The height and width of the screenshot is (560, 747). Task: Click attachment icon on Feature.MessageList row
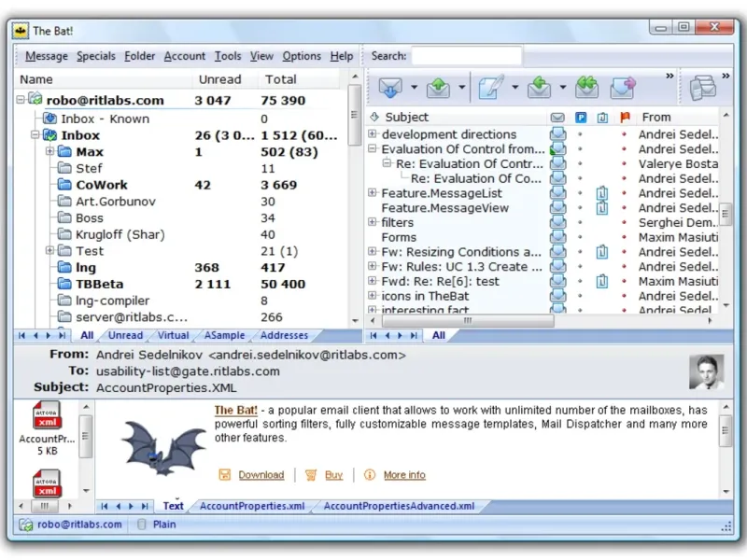pos(602,193)
